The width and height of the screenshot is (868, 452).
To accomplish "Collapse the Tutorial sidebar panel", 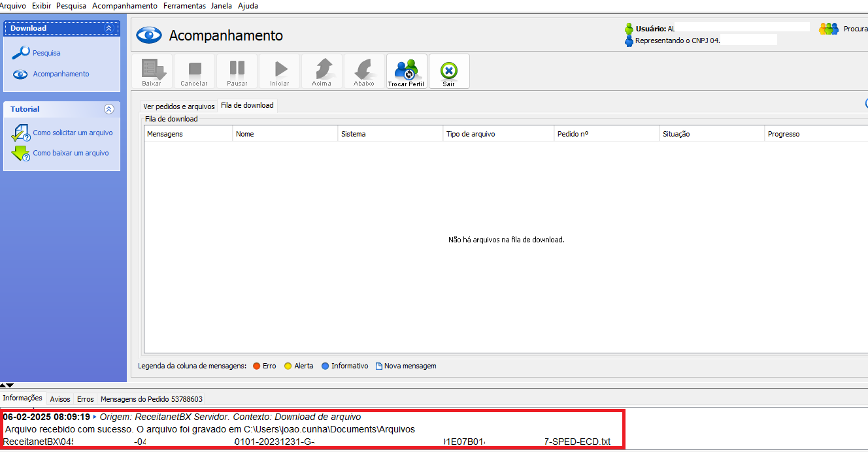I will pyautogui.click(x=109, y=109).
